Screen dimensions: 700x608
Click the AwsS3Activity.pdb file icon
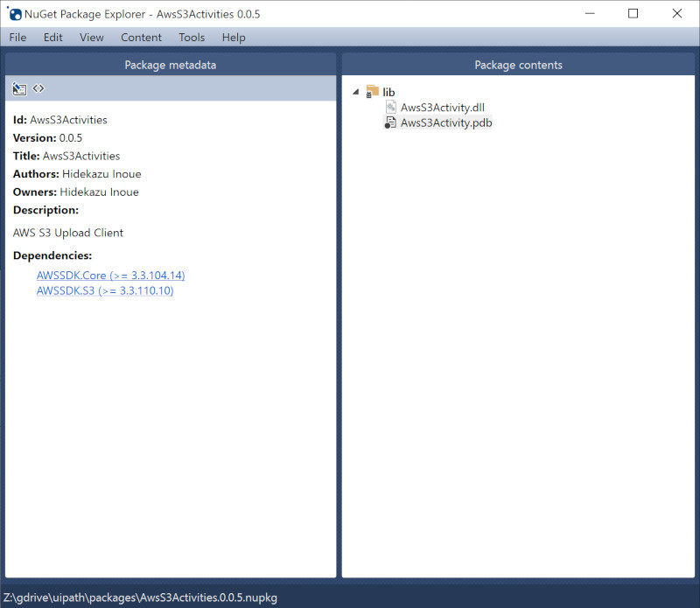pyautogui.click(x=391, y=123)
